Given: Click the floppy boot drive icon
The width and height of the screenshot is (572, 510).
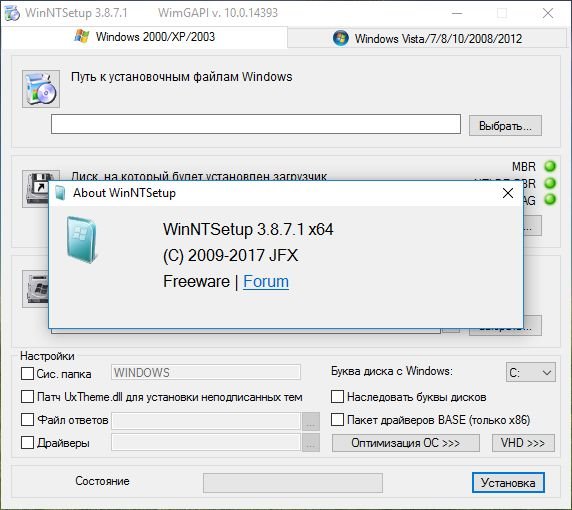Looking at the screenshot, I should coord(35,189).
